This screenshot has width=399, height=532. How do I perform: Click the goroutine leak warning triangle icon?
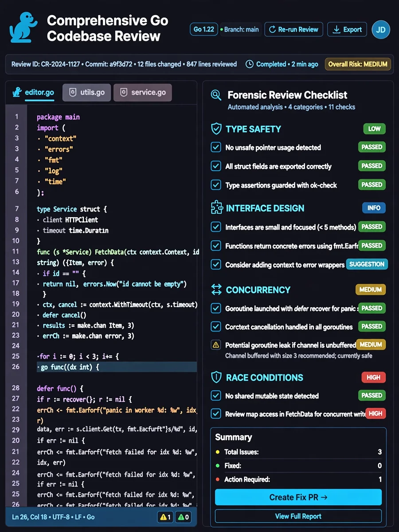tap(216, 344)
